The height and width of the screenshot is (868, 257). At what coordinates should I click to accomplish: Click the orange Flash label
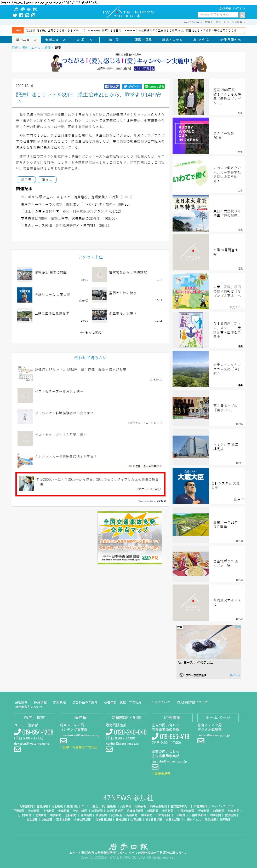coord(18,30)
